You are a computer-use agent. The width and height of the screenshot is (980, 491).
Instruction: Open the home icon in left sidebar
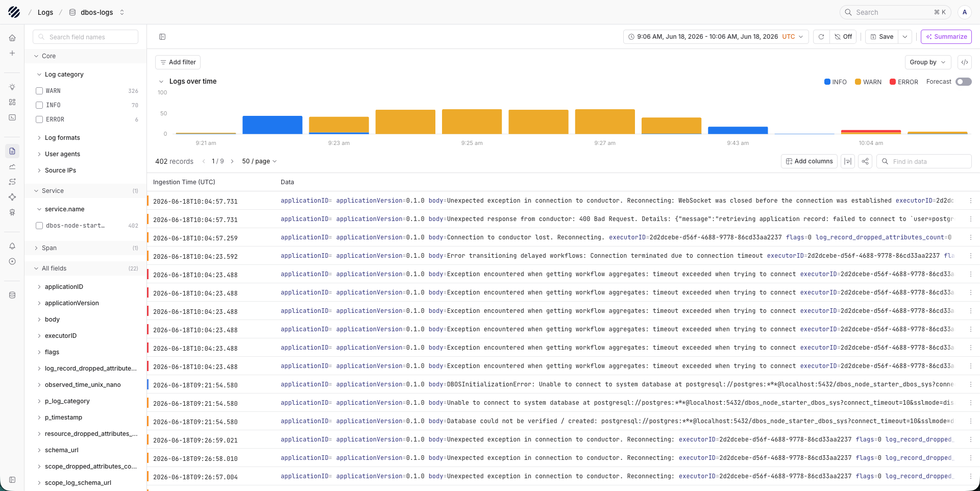point(12,38)
